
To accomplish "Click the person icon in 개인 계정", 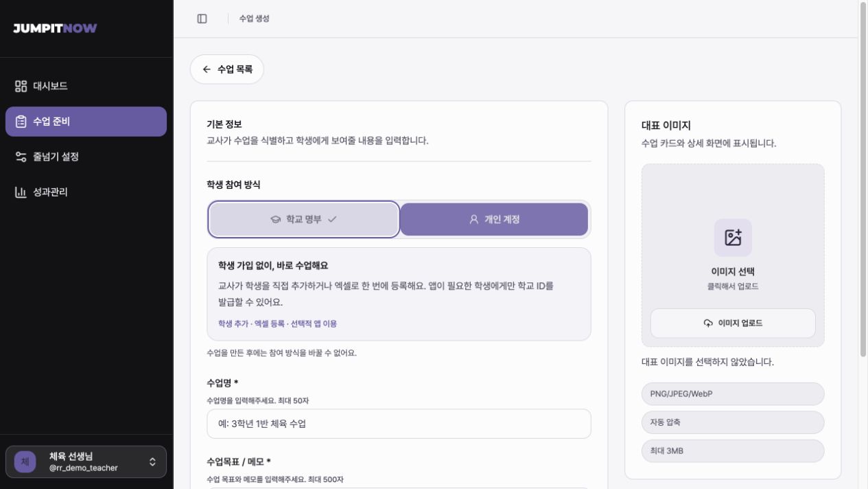I will pos(473,219).
